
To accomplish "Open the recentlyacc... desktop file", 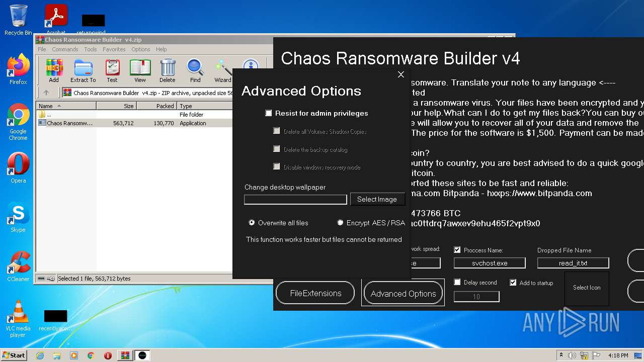I will (55, 320).
